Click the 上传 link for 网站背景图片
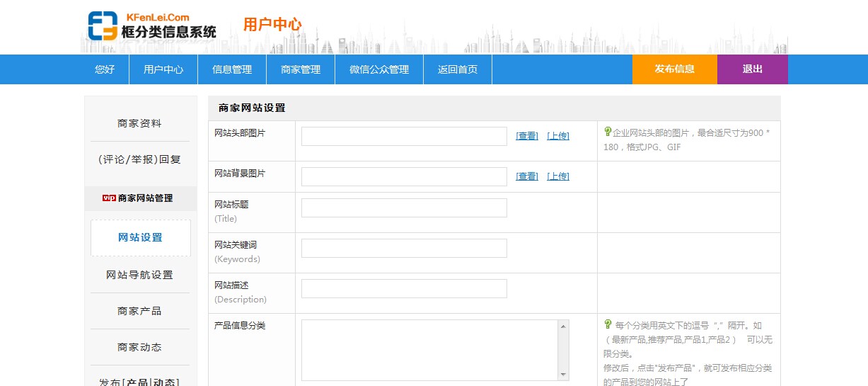Screen dimensions: 868x386 (557, 176)
